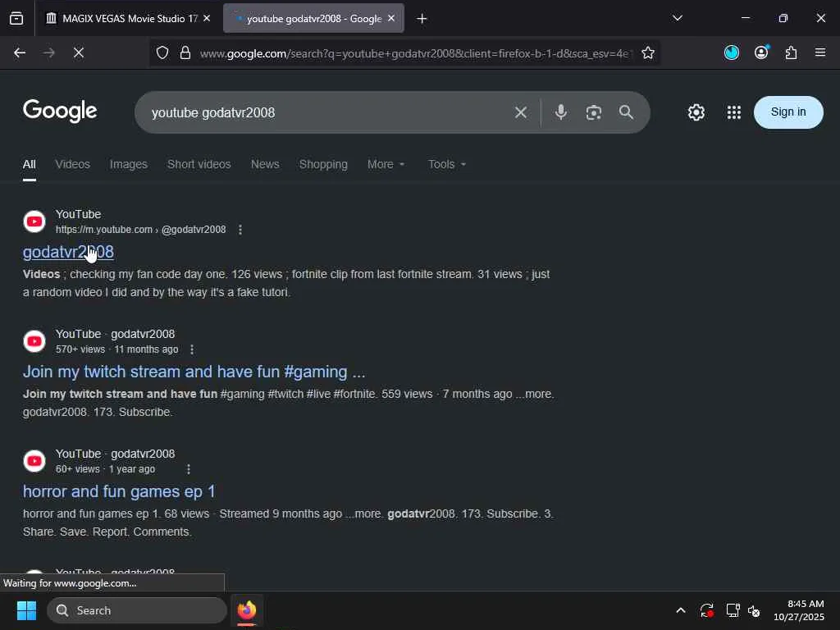Close the MAGIX VEGAS Movie Studio tab
Image resolution: width=840 pixels, height=630 pixels.
(207, 19)
